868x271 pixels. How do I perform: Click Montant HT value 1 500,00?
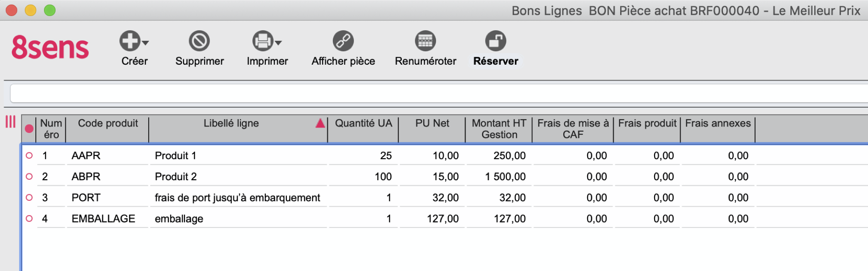point(505,177)
